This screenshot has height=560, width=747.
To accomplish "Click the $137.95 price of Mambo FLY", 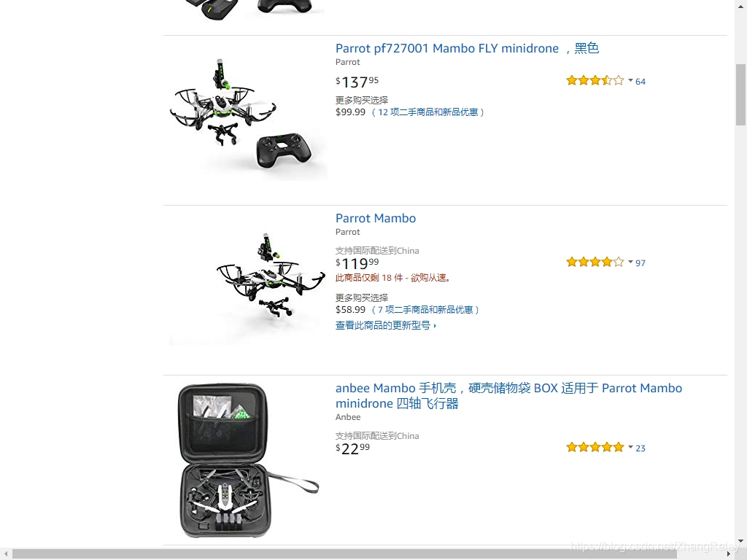I will coord(357,82).
